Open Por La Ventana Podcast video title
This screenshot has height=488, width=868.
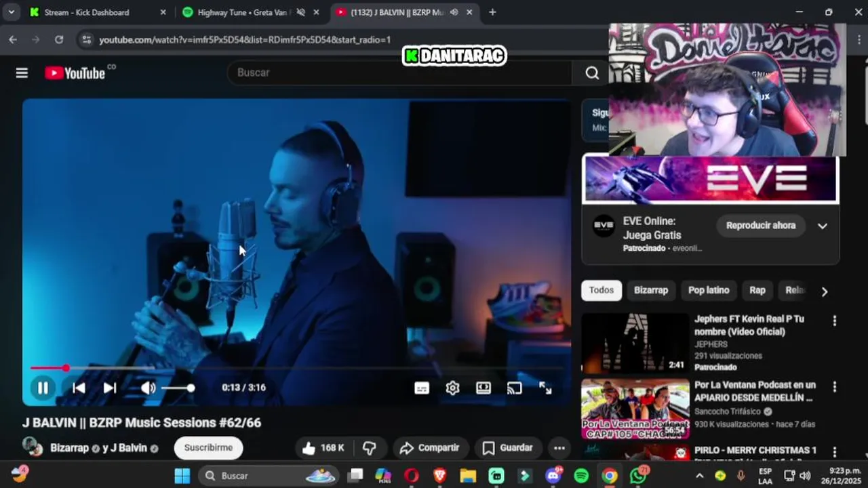point(755,391)
